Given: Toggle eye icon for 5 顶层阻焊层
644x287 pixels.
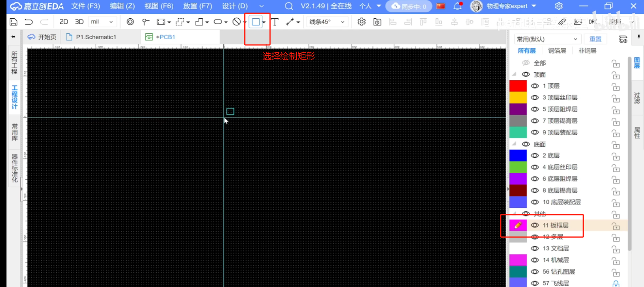Looking at the screenshot, I should [x=535, y=109].
